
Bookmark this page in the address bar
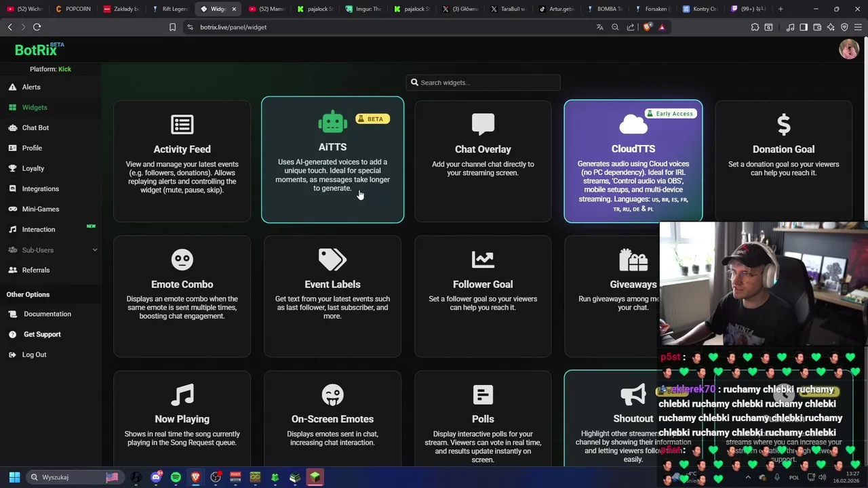pos(172,27)
